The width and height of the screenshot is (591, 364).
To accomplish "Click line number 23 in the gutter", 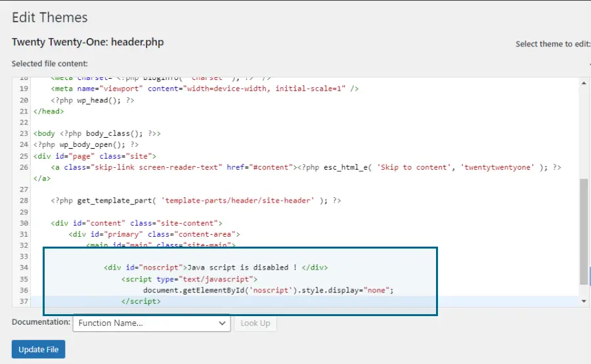I will coord(24,134).
